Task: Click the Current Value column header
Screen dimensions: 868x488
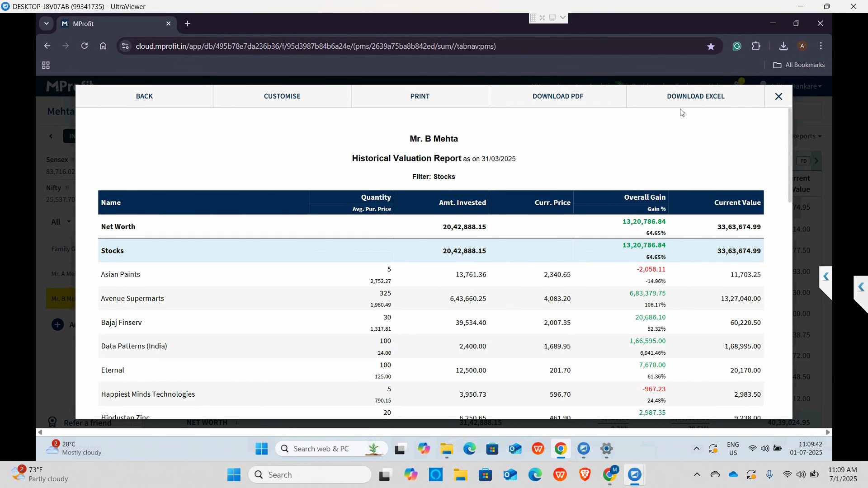Action: coord(737,203)
